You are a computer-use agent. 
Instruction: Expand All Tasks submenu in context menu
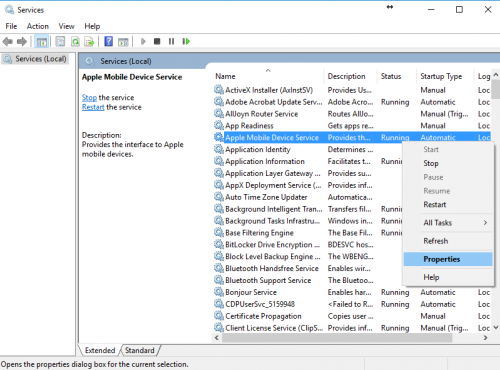pos(448,223)
